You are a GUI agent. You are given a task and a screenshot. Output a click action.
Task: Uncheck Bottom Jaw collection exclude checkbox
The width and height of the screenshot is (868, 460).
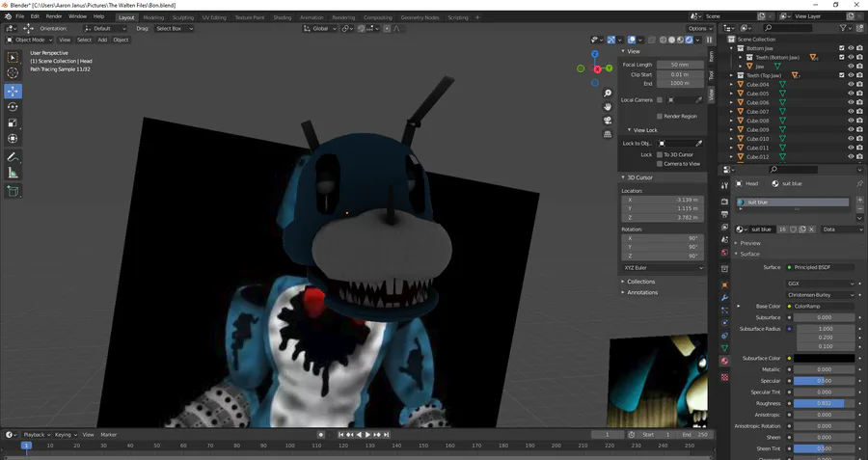(x=841, y=48)
